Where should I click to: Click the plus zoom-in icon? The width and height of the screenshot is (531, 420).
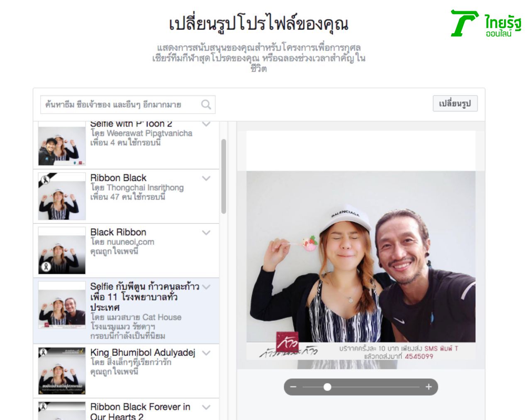point(429,387)
